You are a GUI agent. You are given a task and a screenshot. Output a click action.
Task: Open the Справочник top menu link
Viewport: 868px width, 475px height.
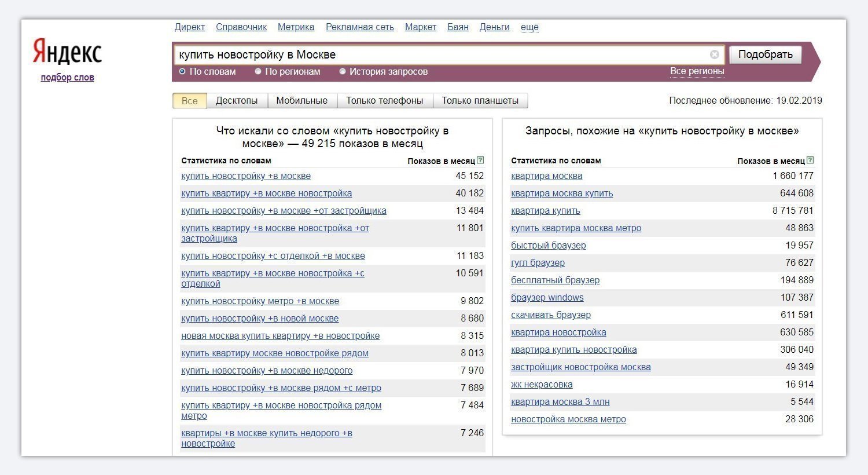point(241,27)
